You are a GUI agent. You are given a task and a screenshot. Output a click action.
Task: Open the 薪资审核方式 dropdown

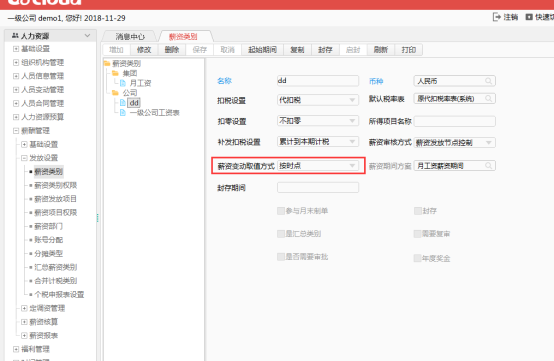pyautogui.click(x=455, y=143)
